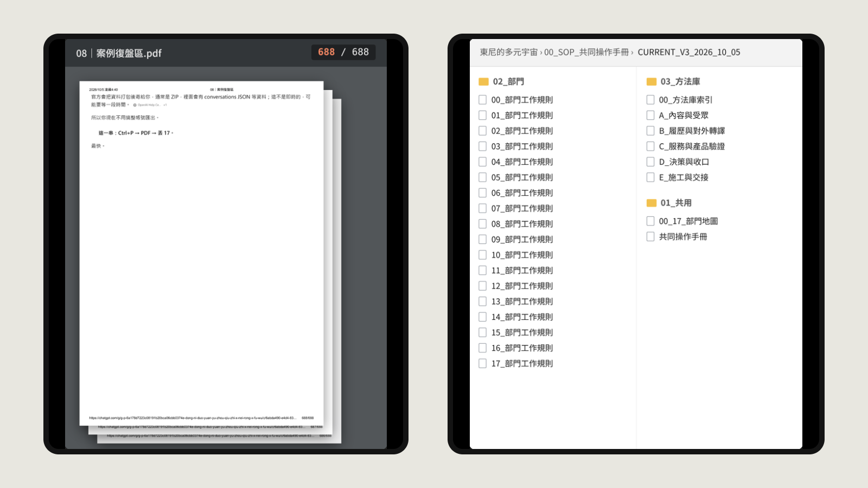Viewport: 868px width, 488px height.
Task: Select the 02_部門工作規則 row text
Action: coord(522,131)
